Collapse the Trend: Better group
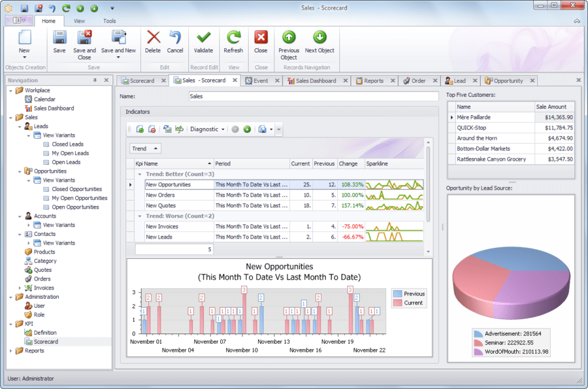 coord(139,174)
